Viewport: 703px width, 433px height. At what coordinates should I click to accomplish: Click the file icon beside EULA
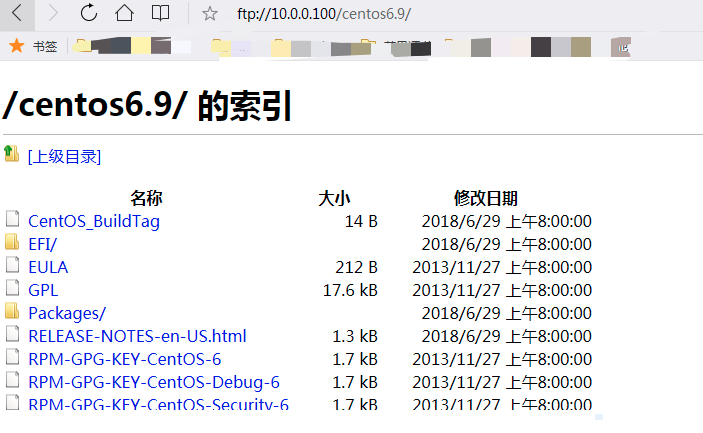(12, 264)
